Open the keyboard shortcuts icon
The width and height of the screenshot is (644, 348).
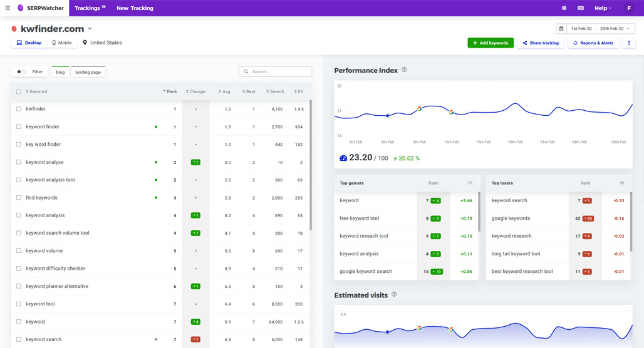(x=581, y=8)
